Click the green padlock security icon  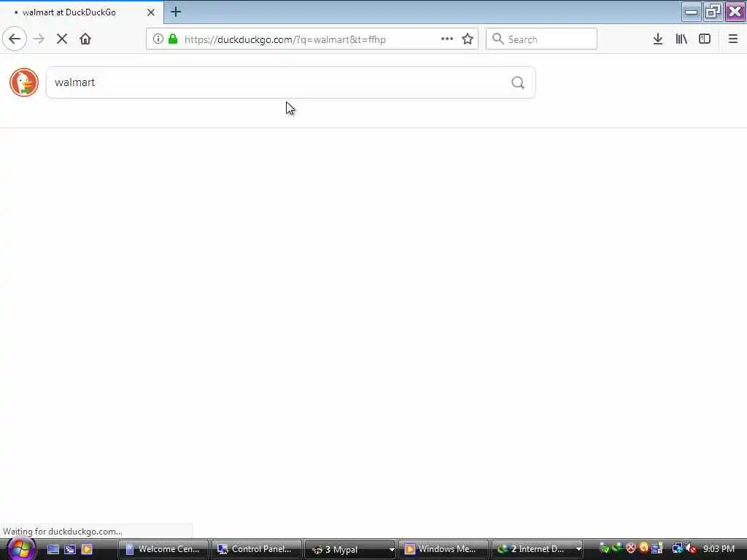click(x=173, y=39)
